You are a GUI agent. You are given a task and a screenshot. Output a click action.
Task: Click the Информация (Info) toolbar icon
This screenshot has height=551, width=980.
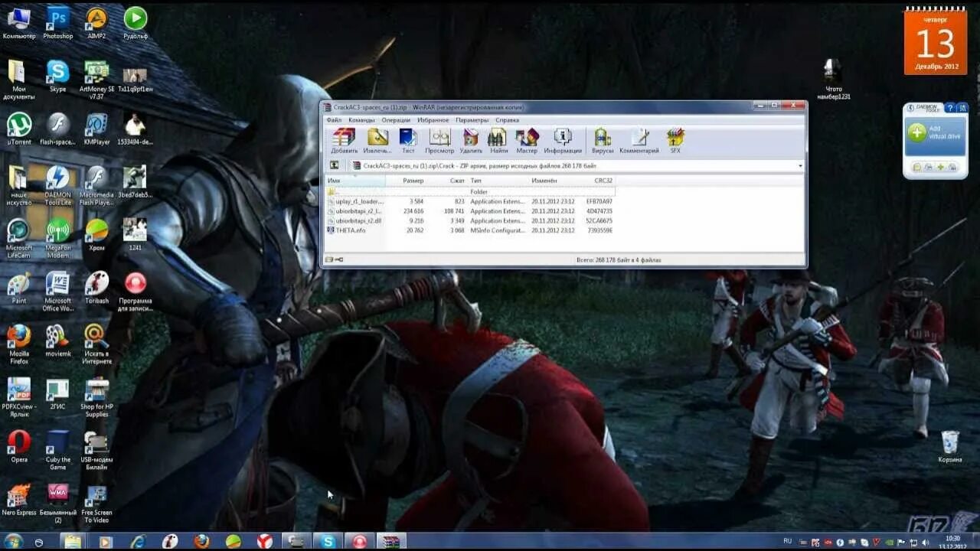point(563,141)
